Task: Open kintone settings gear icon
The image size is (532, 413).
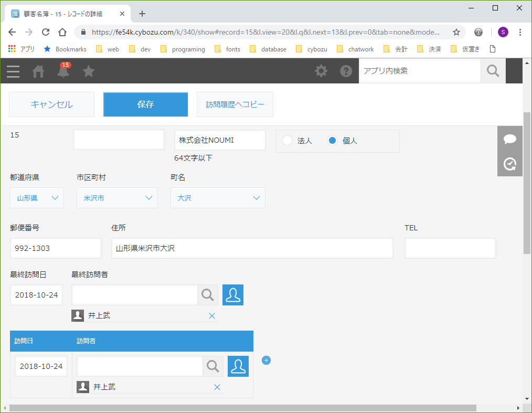Action: pos(321,71)
